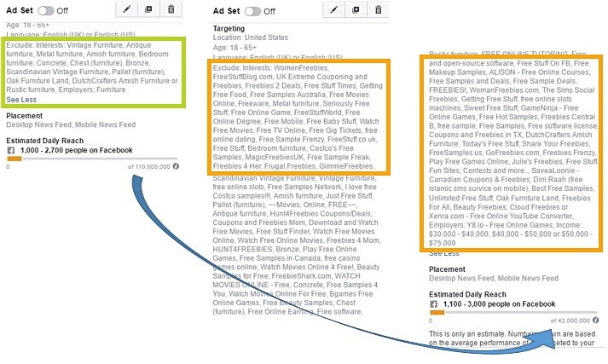The image size is (608, 364).
Task: Select the middle 'Ad Set' title
Action: point(227,11)
